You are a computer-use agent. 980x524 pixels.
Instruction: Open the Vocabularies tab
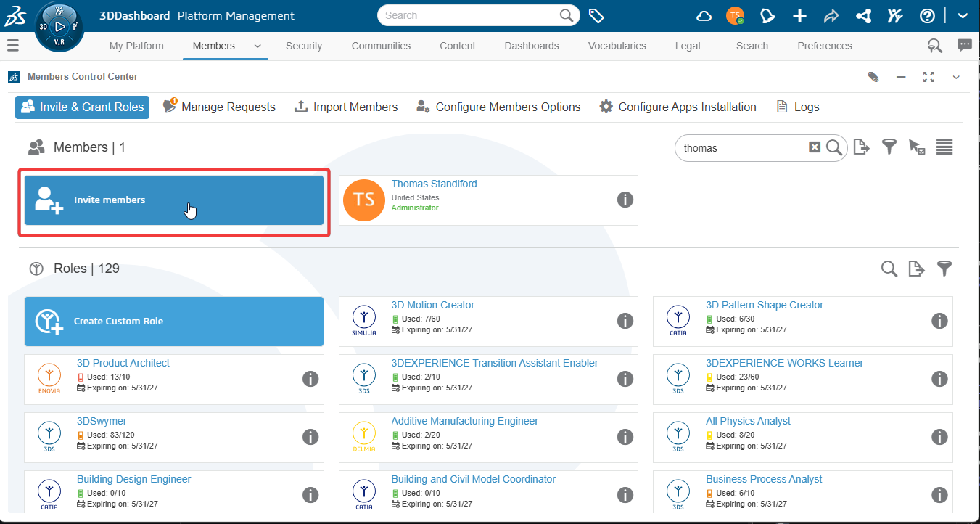pos(617,46)
